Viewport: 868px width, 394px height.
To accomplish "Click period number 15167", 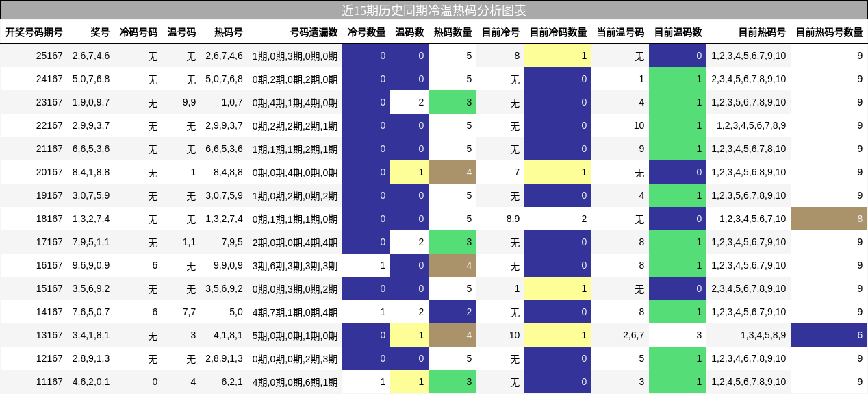I will (49, 288).
